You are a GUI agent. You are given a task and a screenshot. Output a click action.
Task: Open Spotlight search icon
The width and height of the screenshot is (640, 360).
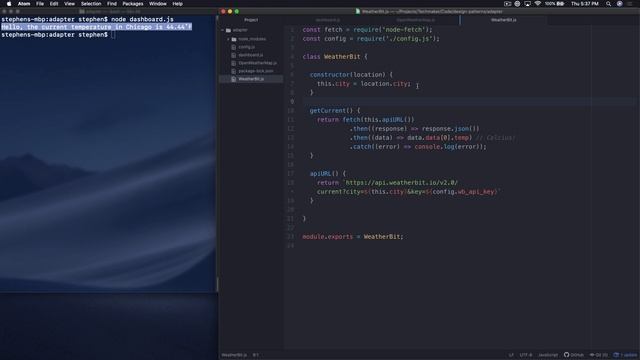[x=608, y=4]
